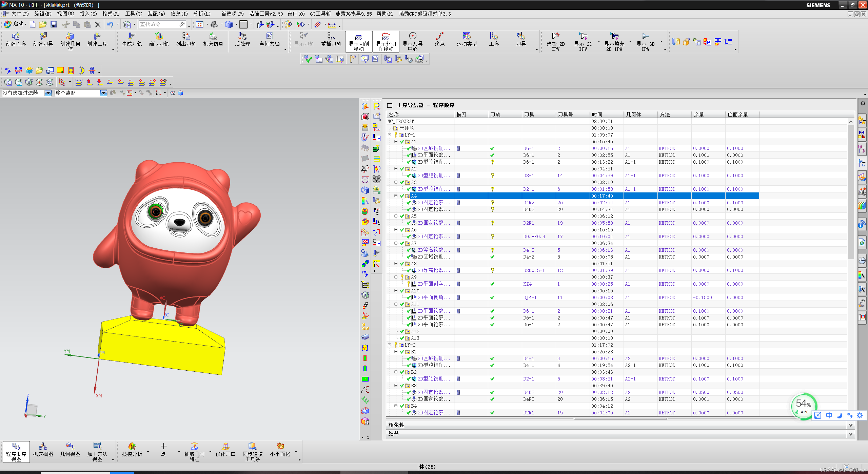Screen dimensions: 868x474
Task: Open the 插入(S) menu
Action: (x=88, y=14)
